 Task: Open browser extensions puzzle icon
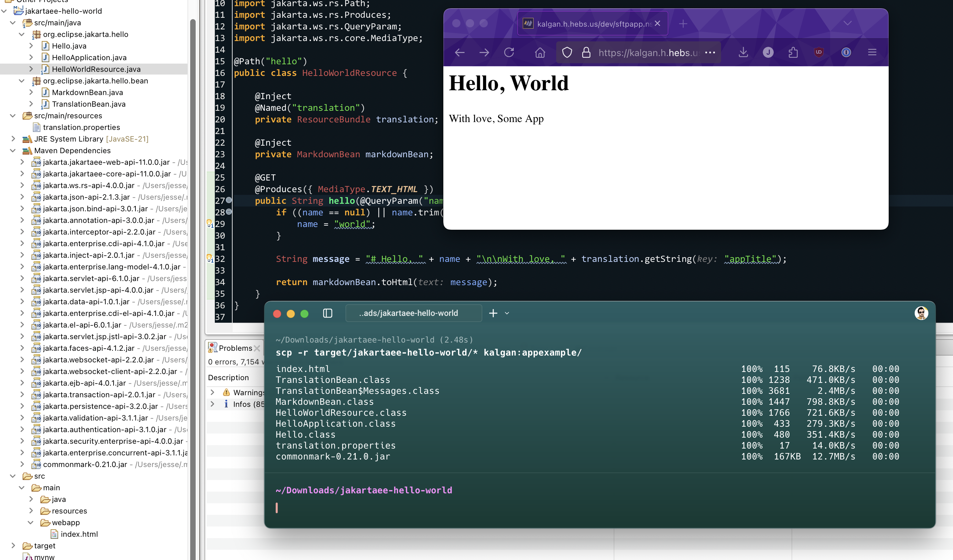point(793,53)
